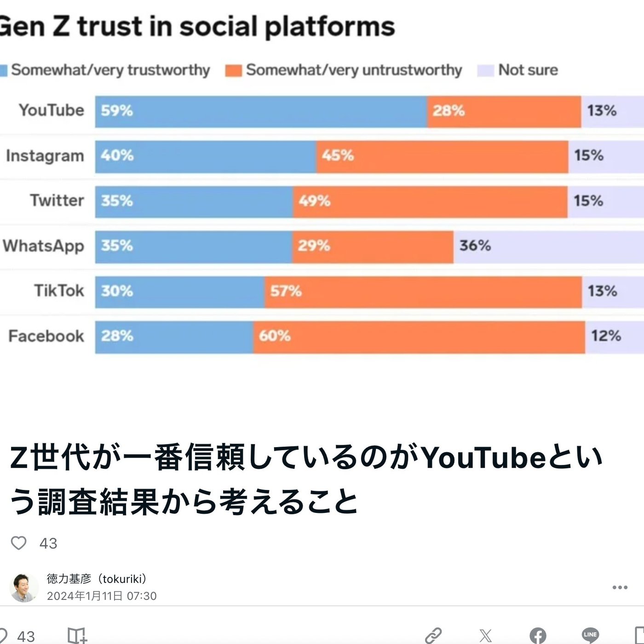Click the article headline about Z世代 and YouTube

[306, 479]
